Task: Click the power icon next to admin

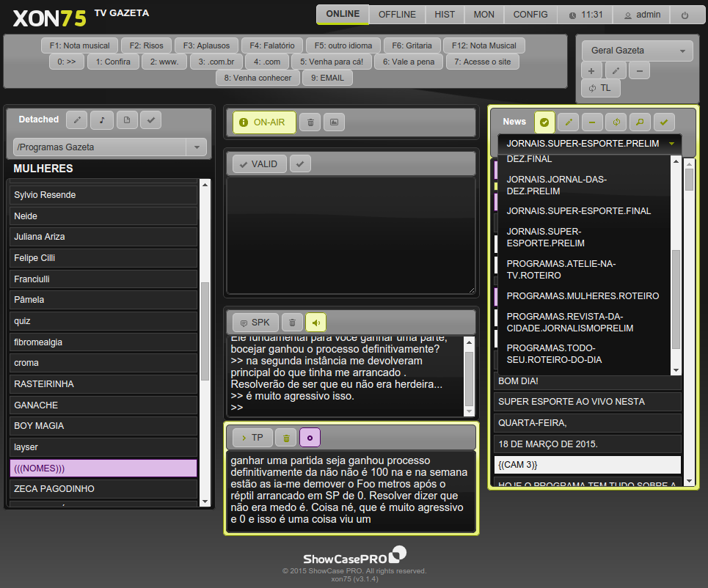Action: pyautogui.click(x=685, y=15)
